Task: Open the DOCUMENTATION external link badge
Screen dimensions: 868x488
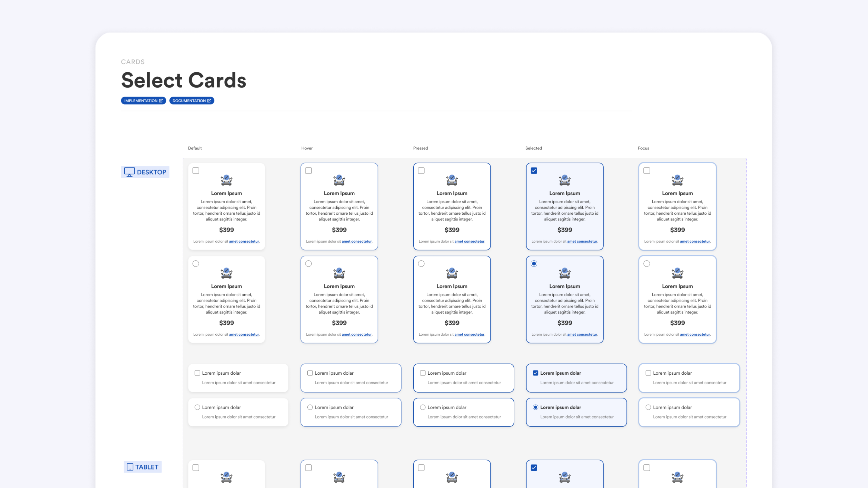Action: (192, 101)
